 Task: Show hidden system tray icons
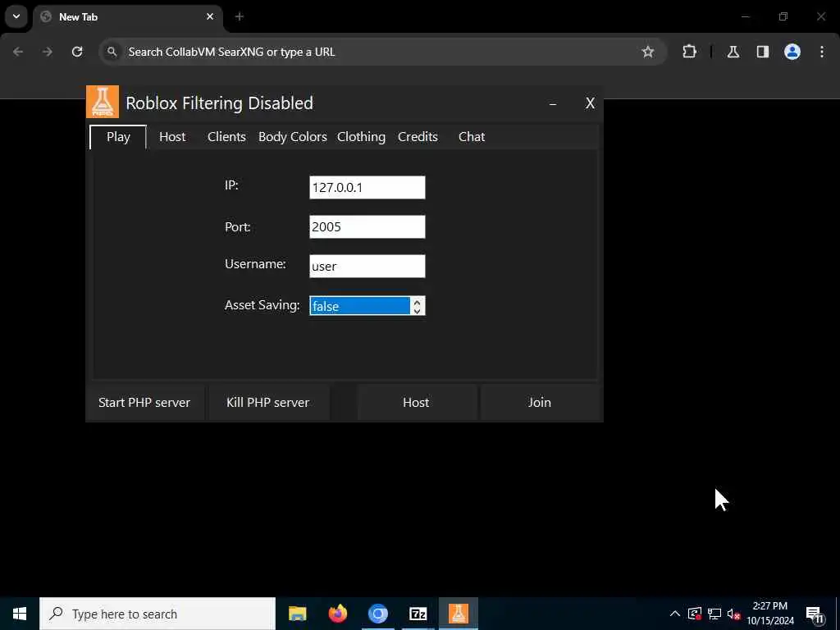point(675,614)
